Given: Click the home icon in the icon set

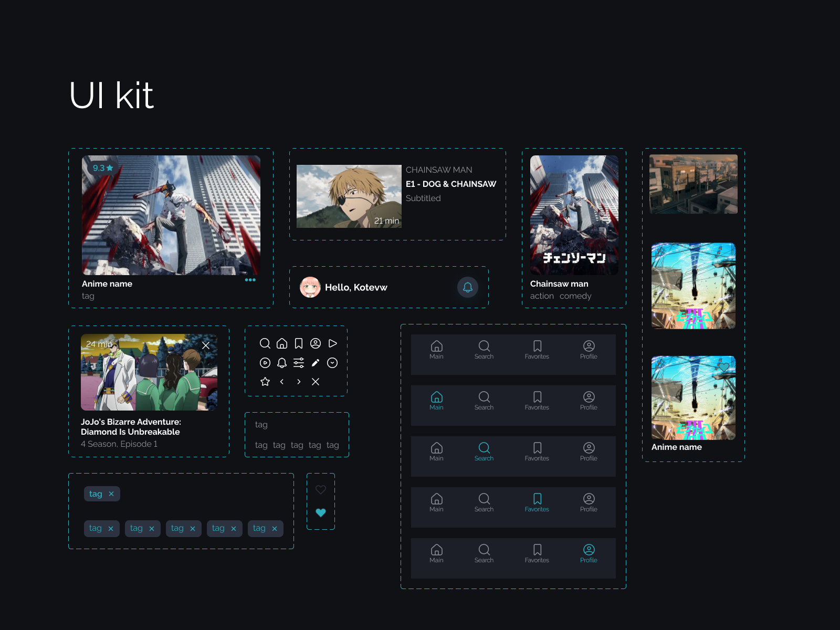Looking at the screenshot, I should pyautogui.click(x=282, y=343).
